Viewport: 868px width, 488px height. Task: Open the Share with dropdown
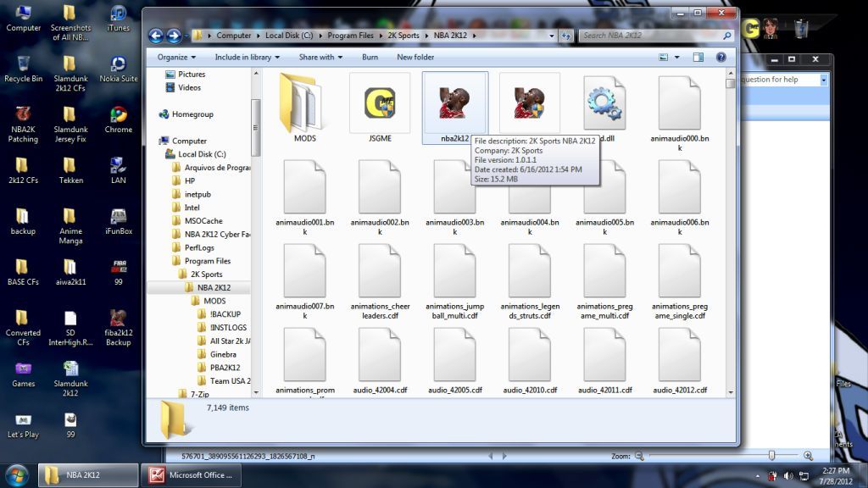point(320,57)
